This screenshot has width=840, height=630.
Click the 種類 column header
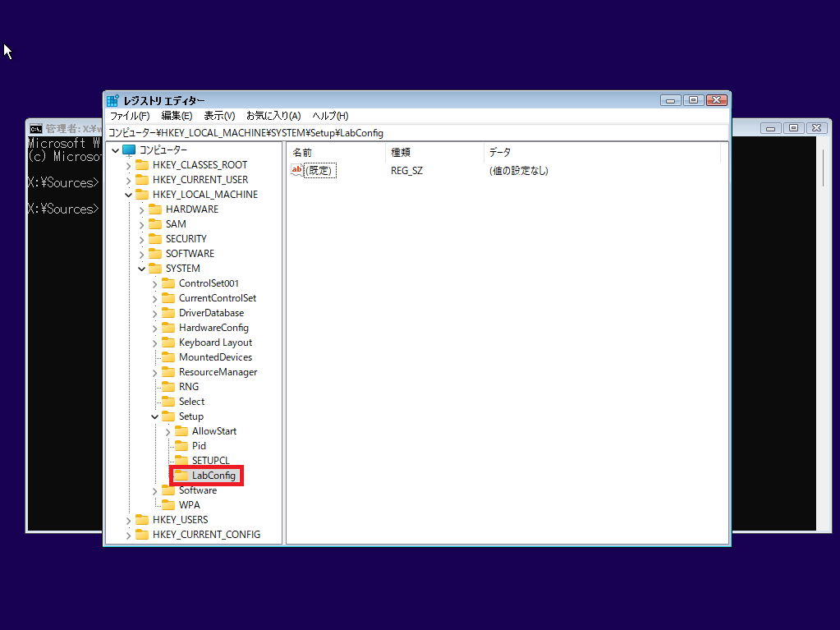click(434, 153)
